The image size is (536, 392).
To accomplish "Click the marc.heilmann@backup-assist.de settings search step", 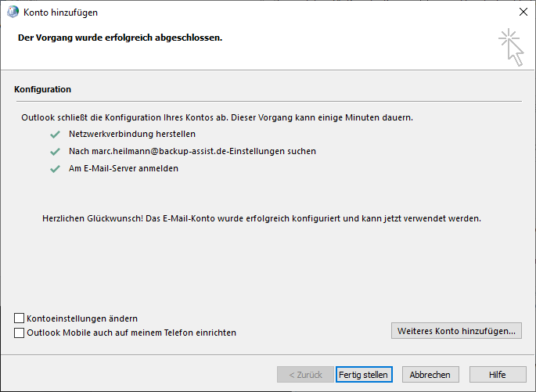I will [x=192, y=151].
